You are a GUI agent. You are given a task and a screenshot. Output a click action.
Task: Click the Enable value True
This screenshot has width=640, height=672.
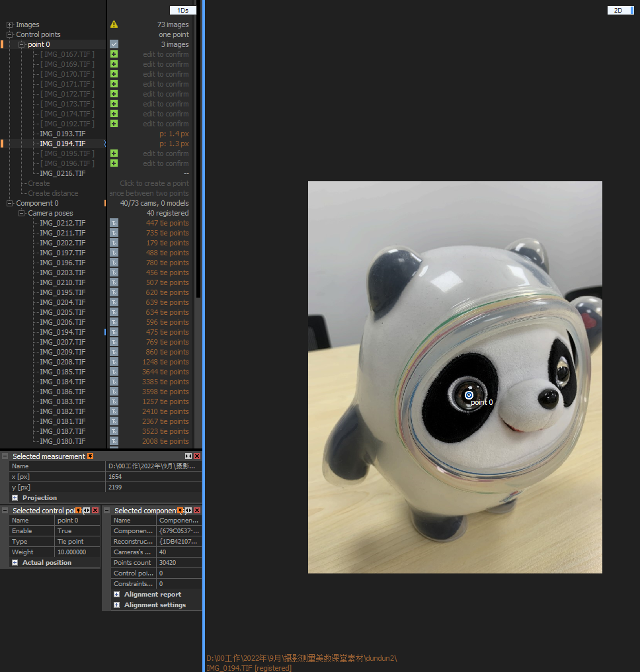77,530
